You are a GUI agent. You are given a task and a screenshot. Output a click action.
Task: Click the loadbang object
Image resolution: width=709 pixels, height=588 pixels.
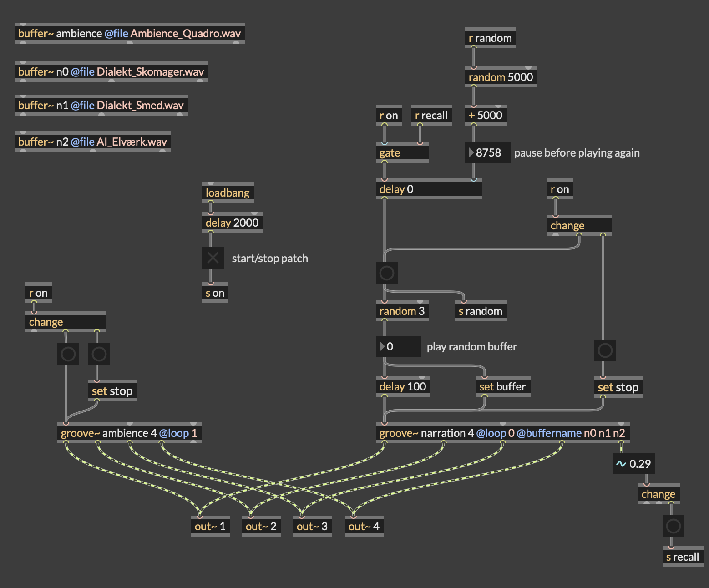point(228,193)
